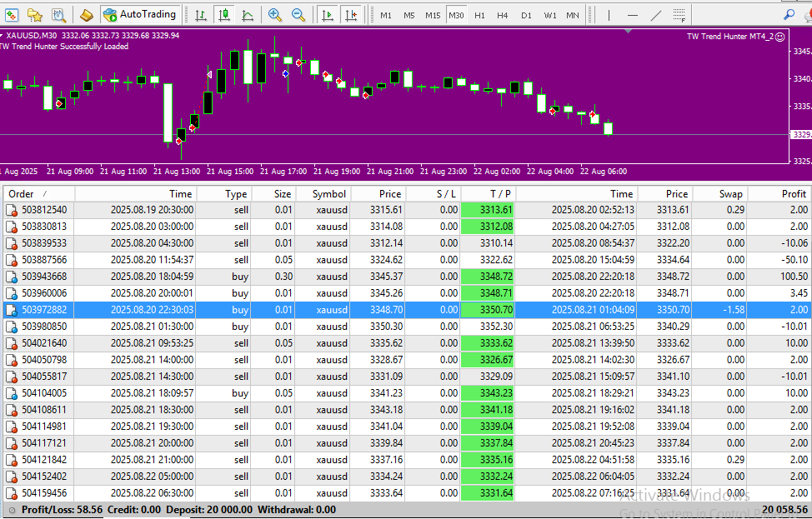
Task: Click the current price label on the price scale
Action: tap(802, 134)
